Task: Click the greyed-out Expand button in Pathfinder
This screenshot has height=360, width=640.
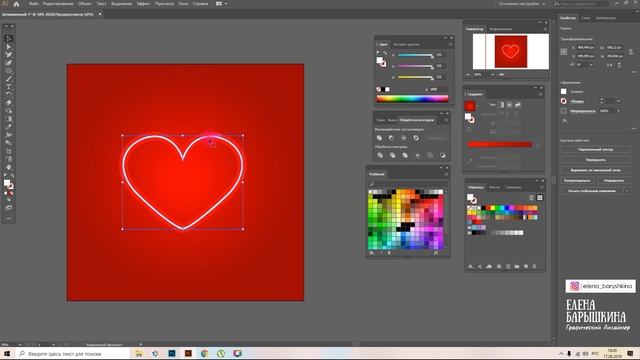Action: click(436, 138)
